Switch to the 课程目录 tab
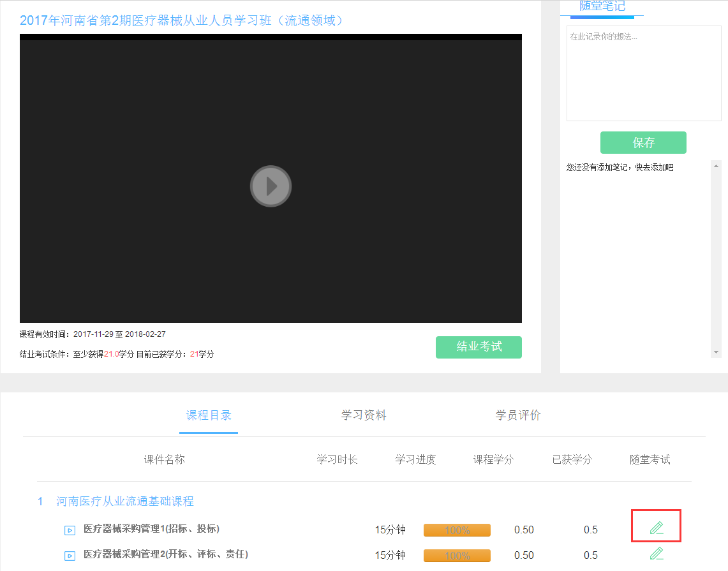The image size is (728, 571). pyautogui.click(x=209, y=415)
